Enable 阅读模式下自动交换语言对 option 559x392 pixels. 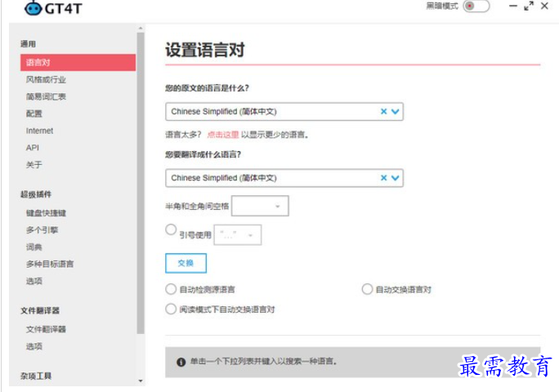point(171,309)
